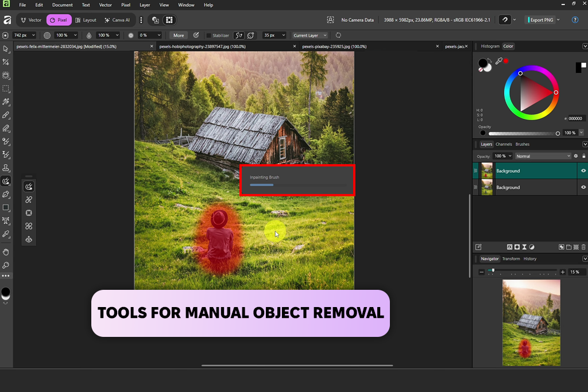This screenshot has width=588, height=392.
Task: Open the Normal blend mode dropdown
Action: tap(543, 156)
